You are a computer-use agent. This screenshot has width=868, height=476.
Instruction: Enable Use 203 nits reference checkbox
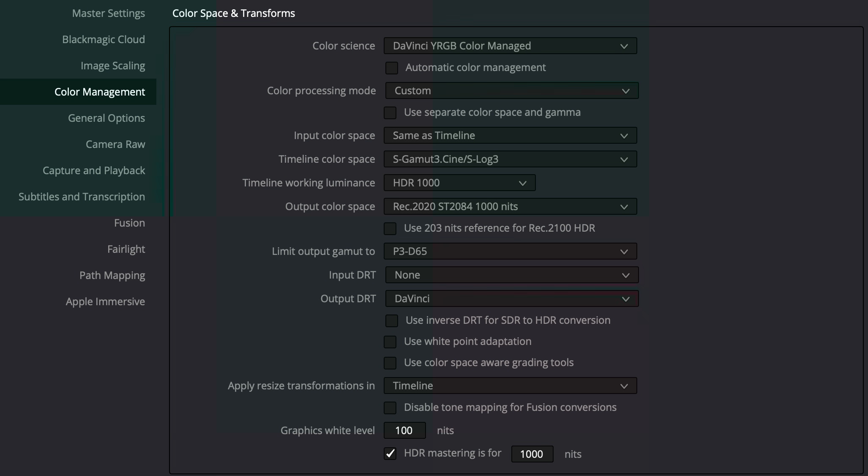click(x=390, y=228)
